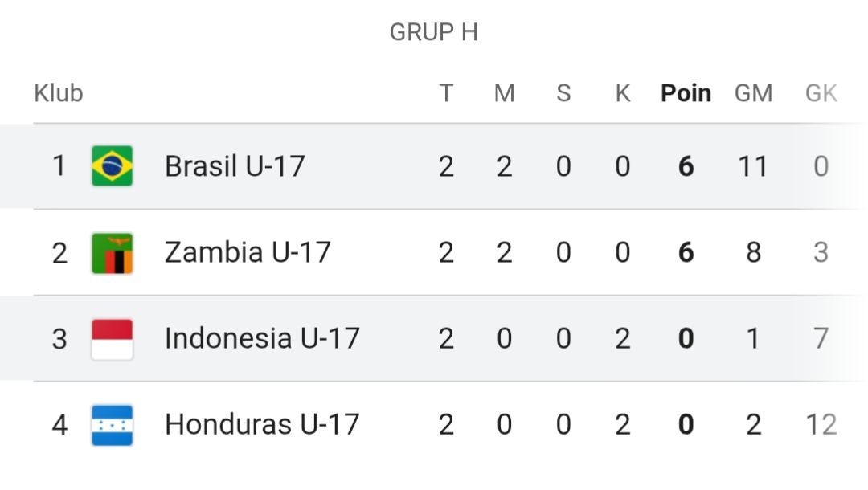This screenshot has width=868, height=490.
Task: Click the Brazil flag icon
Action: pos(112,166)
